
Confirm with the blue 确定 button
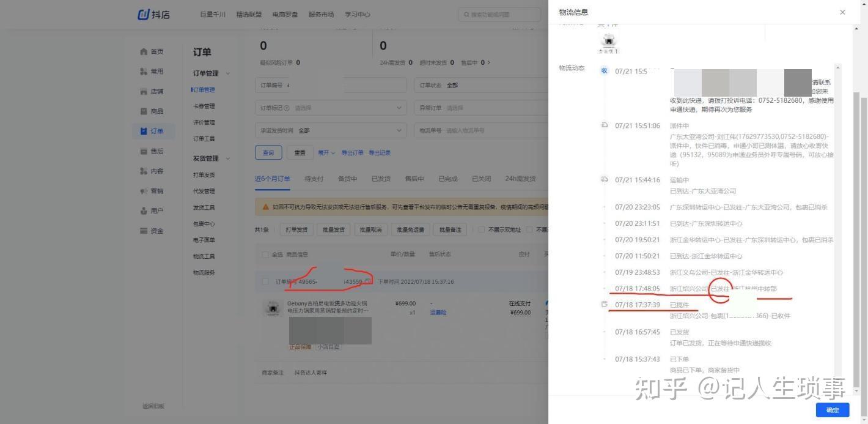pyautogui.click(x=833, y=410)
